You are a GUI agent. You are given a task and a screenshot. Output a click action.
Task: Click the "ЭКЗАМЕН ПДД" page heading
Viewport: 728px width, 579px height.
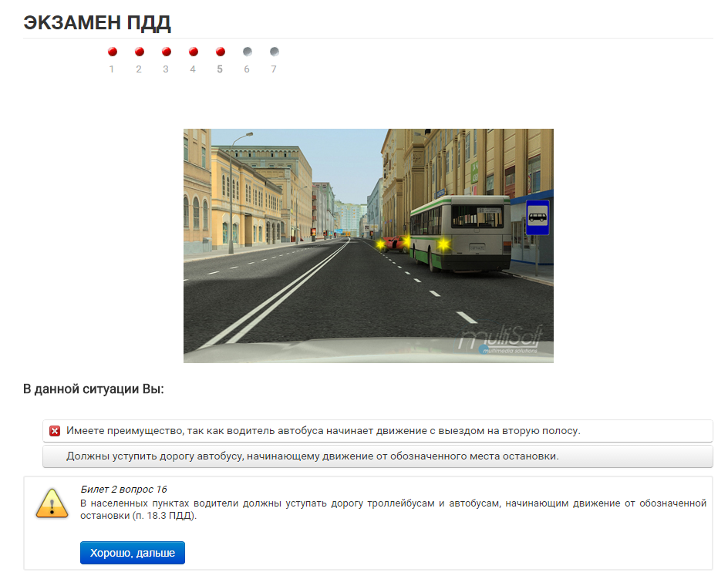tap(97, 23)
